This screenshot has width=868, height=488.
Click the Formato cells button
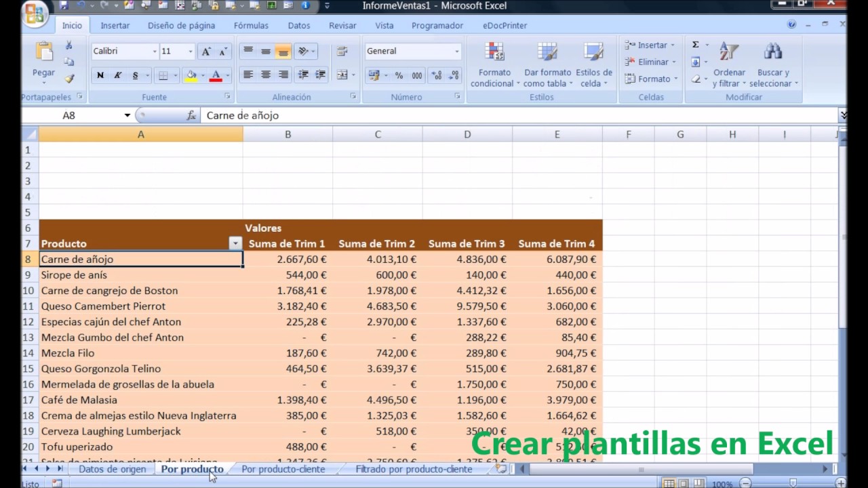point(652,79)
